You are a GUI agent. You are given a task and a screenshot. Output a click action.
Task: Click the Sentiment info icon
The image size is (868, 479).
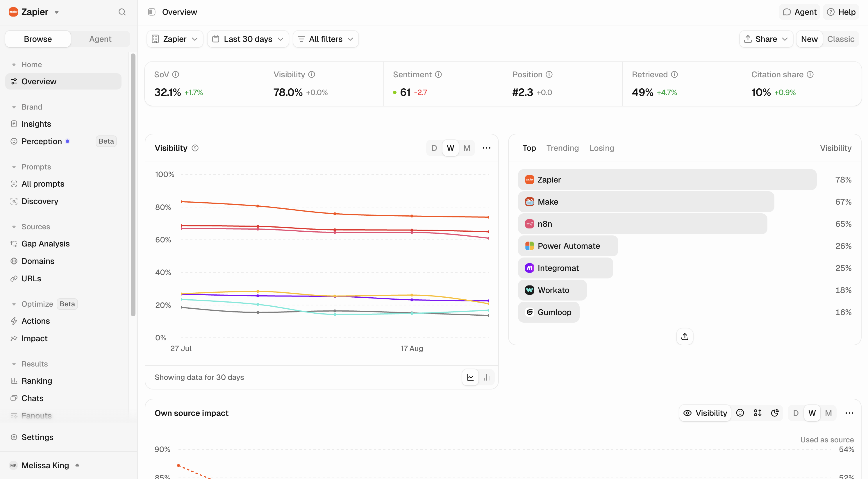point(438,74)
